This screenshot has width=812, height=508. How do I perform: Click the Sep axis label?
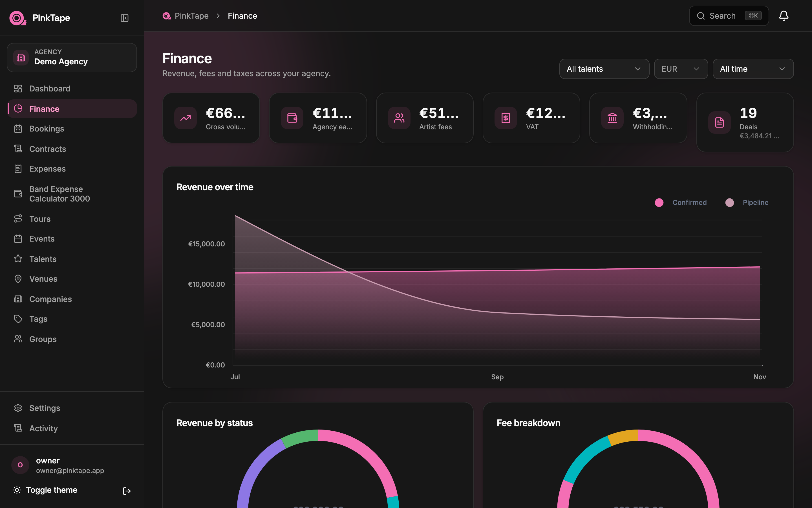coord(497,377)
